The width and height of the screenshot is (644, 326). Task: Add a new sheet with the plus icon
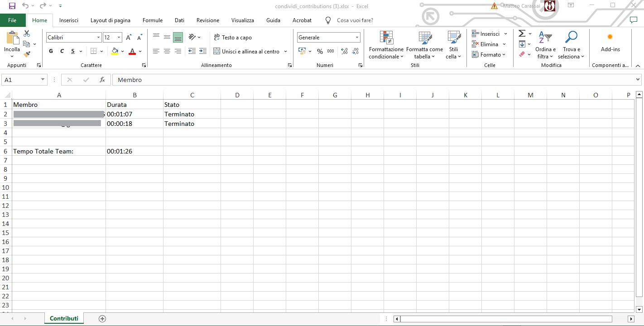[x=102, y=319]
